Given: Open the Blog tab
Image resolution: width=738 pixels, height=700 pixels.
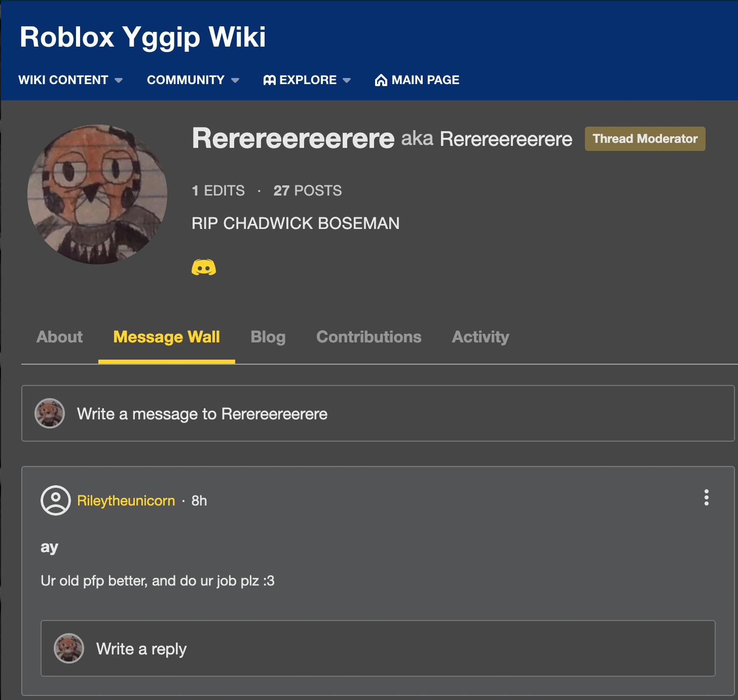Looking at the screenshot, I should pyautogui.click(x=268, y=337).
